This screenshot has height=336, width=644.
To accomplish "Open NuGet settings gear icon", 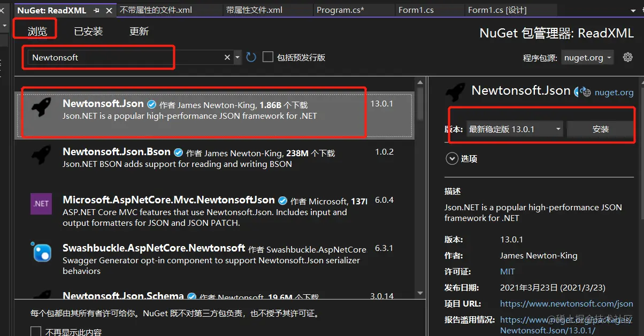I will 628,57.
